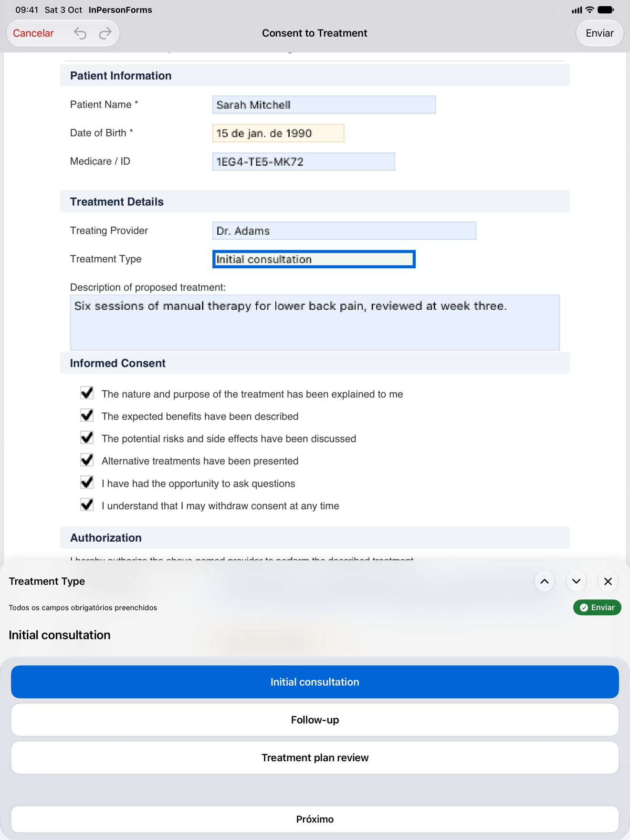Open the Date of Birth picker field
This screenshot has width=630, height=840.
(278, 133)
